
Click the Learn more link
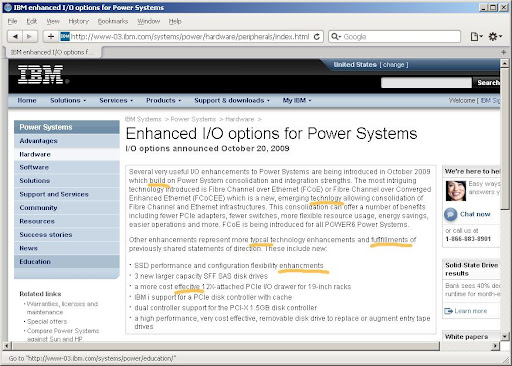coord(471,311)
